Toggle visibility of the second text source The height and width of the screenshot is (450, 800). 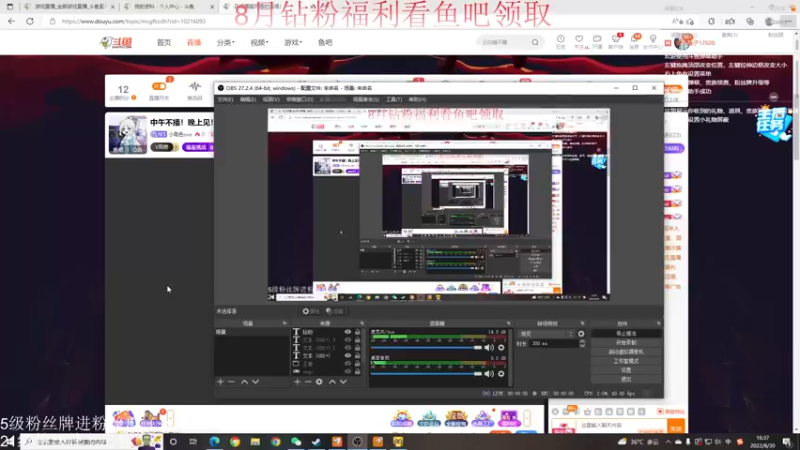(x=347, y=340)
